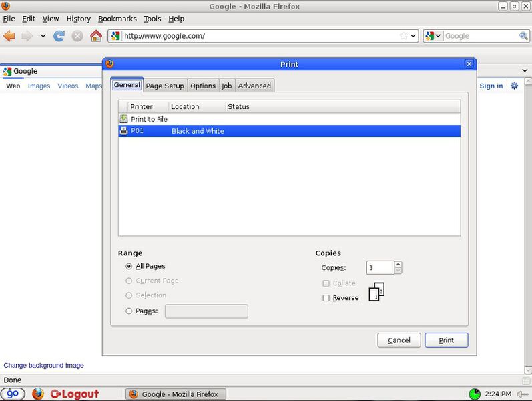Click the Pages range text field

click(x=206, y=311)
